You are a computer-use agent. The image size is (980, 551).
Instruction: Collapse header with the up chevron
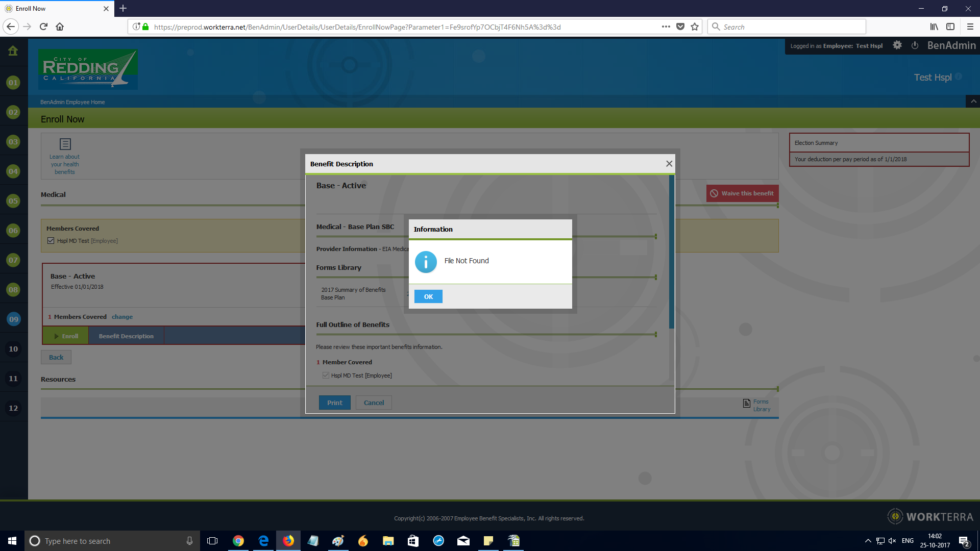click(x=973, y=102)
